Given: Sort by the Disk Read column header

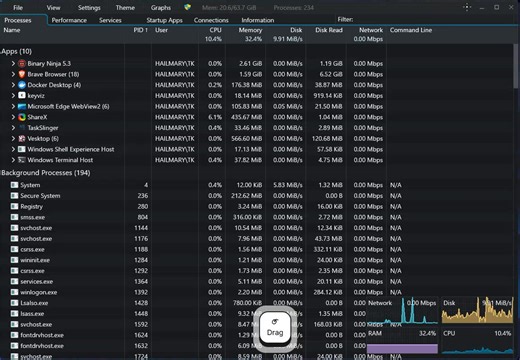Looking at the screenshot, I should coord(329,30).
